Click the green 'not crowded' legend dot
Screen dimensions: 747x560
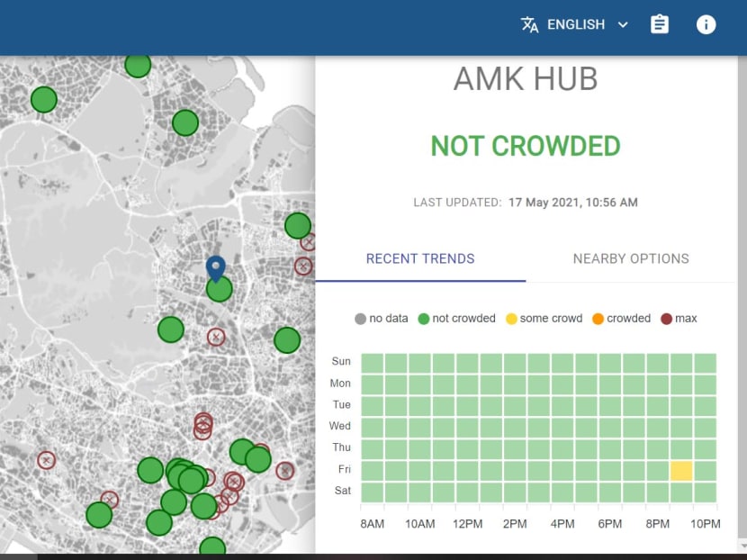424,319
